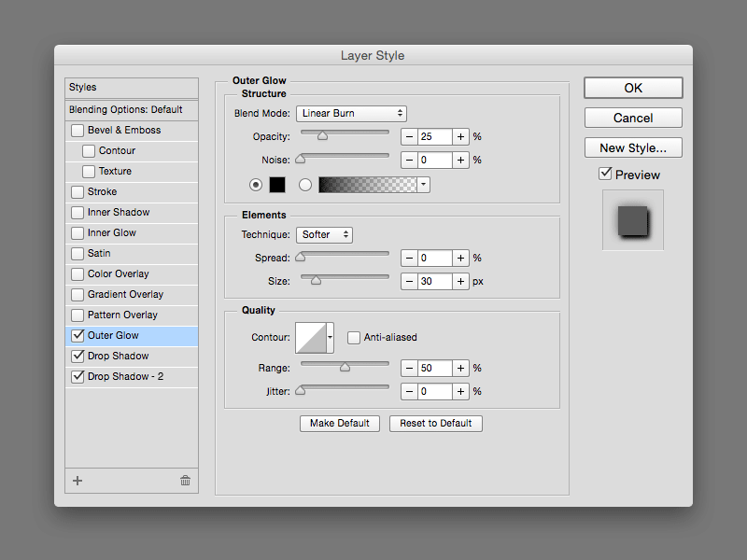Screen dimensions: 747x560
Task: Click the add style plus icon
Action: click(x=78, y=480)
